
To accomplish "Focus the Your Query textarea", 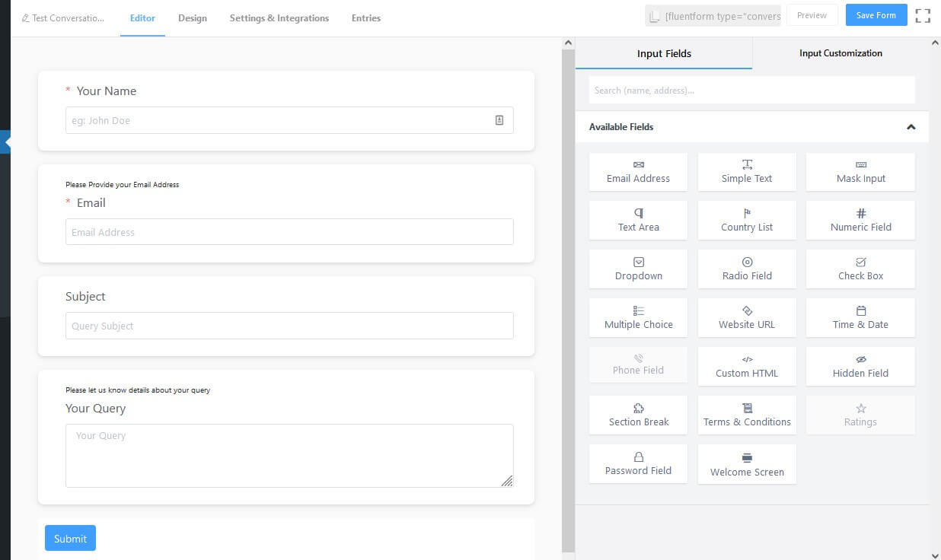I will [289, 456].
